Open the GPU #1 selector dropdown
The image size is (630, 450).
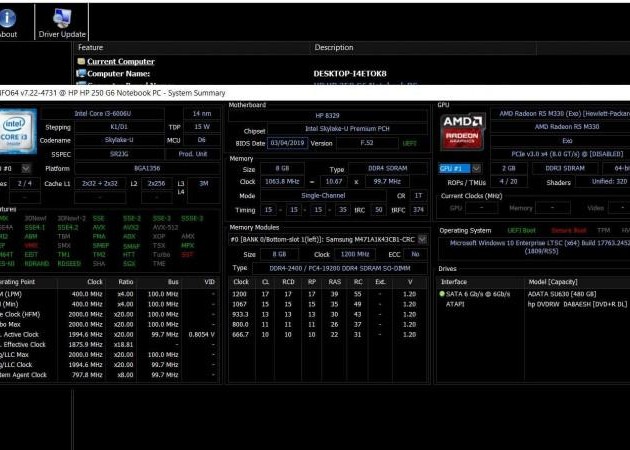pyautogui.click(x=476, y=168)
